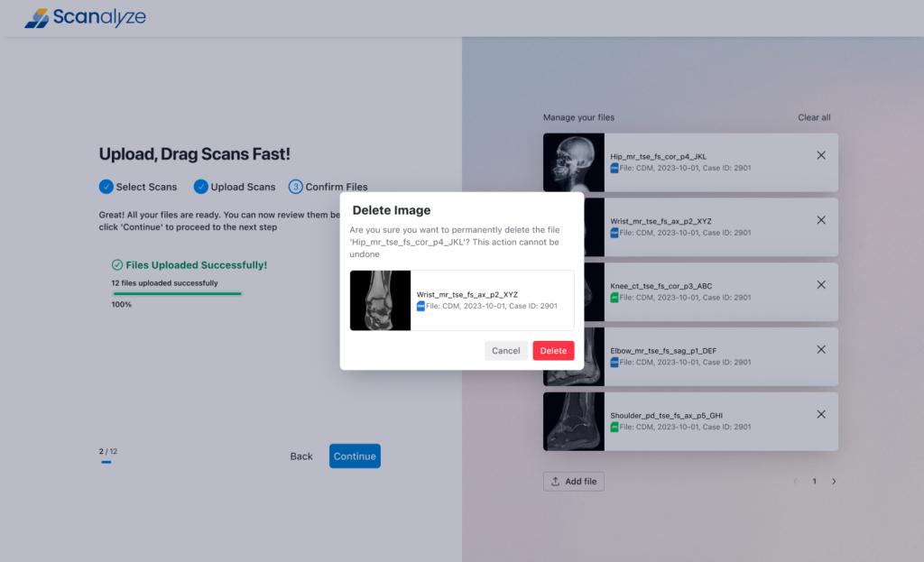Remove the Wrist_mr_tse_fs_ax_p2_XYZ file from list
The width and height of the screenshot is (924, 562).
point(820,220)
